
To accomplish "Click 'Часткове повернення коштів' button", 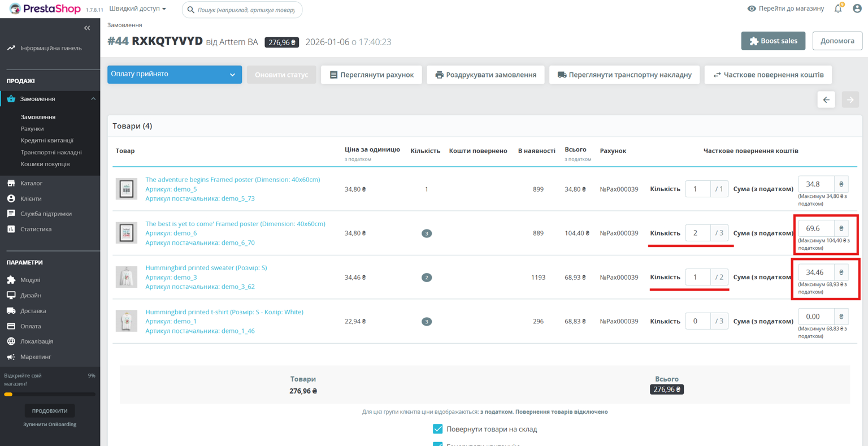I will [767, 75].
